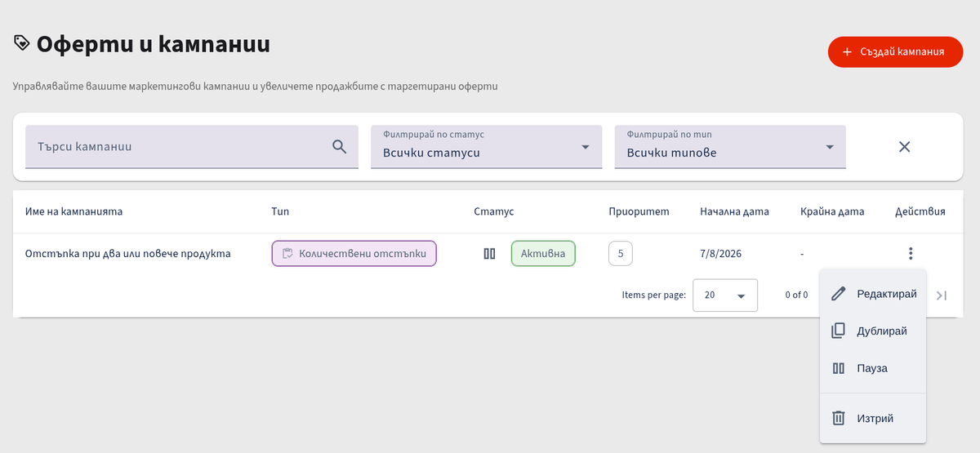This screenshot has width=980, height=453.
Task: Focus the Търси кампании search field
Action: 192,147
